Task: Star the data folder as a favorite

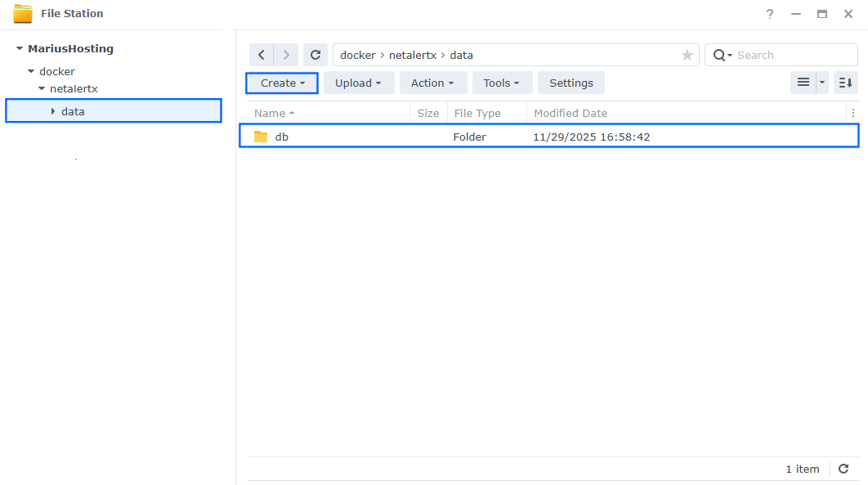Action: point(687,54)
